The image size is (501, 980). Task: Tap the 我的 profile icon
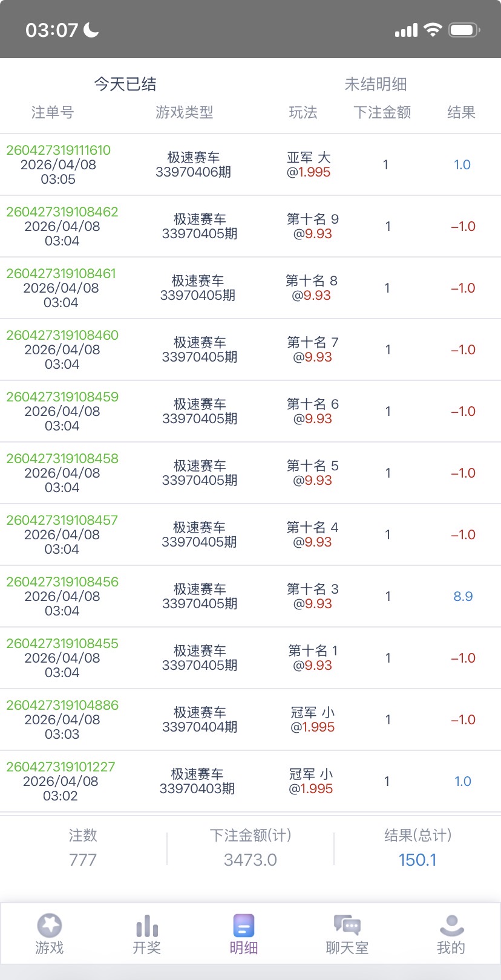tap(451, 926)
